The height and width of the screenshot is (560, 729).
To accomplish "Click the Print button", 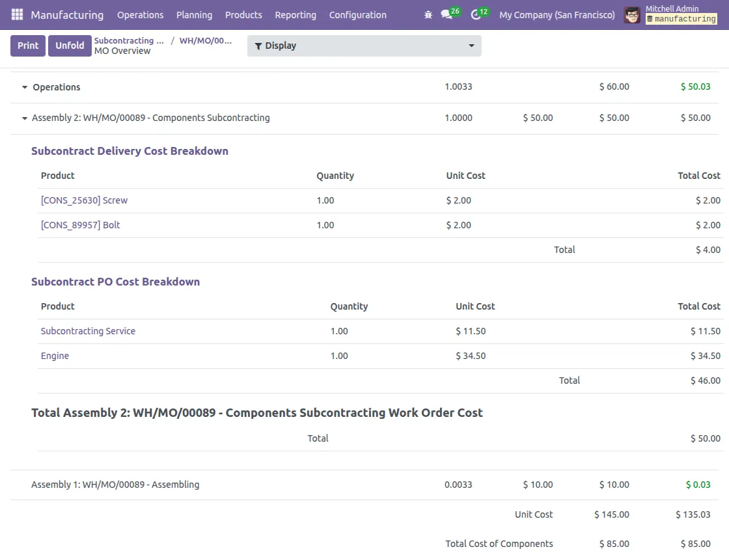I will 27,46.
